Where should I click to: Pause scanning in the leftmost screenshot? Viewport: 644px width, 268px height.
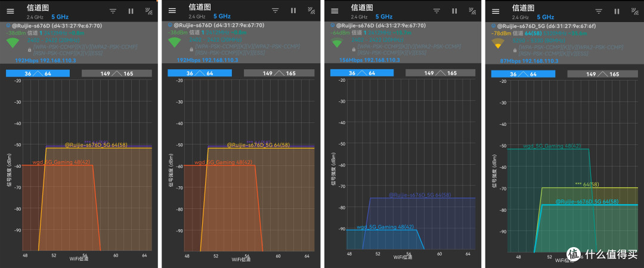[x=131, y=11]
